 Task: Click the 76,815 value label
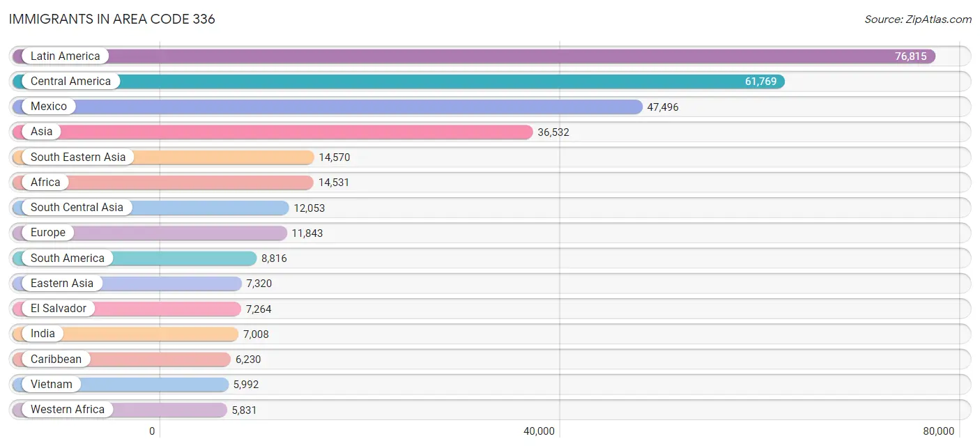tap(911, 56)
